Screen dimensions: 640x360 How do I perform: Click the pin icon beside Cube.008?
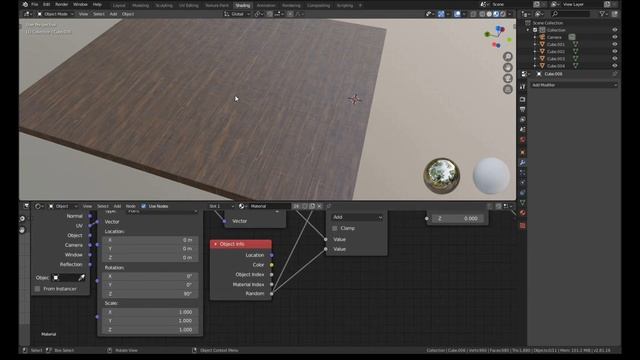tap(615, 74)
